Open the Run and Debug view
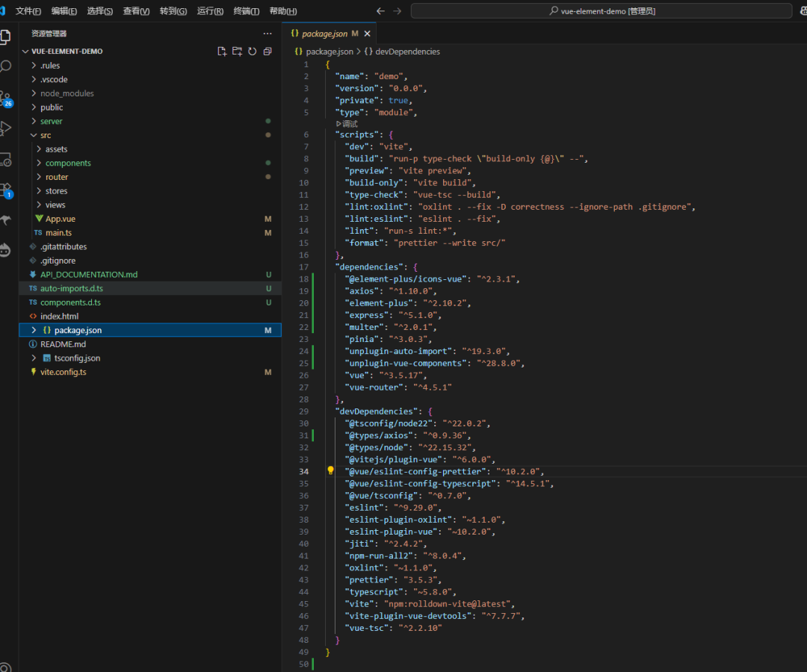807x672 pixels. click(5, 128)
